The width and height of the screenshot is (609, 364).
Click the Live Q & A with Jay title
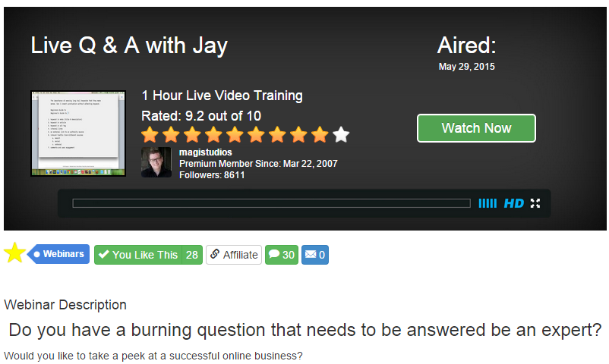coord(129,45)
